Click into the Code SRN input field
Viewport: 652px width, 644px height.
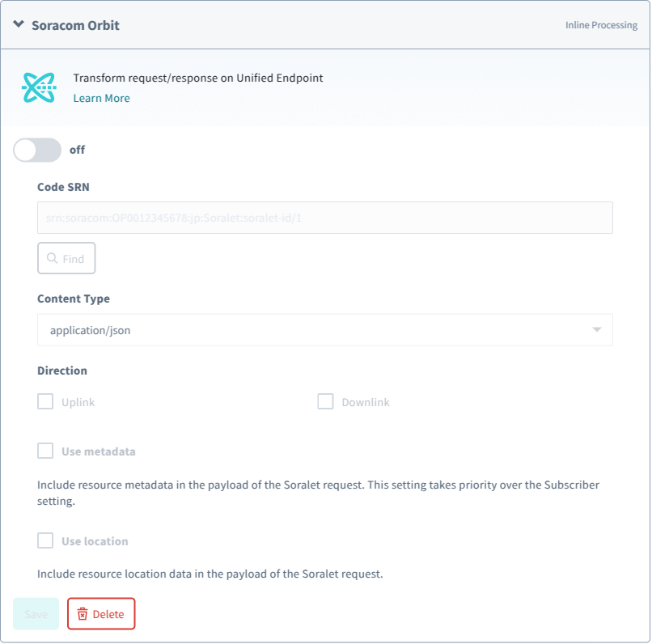(324, 218)
